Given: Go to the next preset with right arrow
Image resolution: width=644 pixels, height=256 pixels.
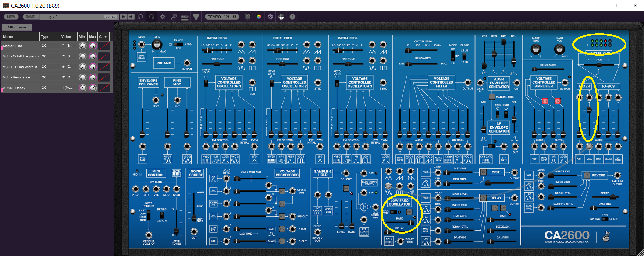Looking at the screenshot, I should coord(131,17).
